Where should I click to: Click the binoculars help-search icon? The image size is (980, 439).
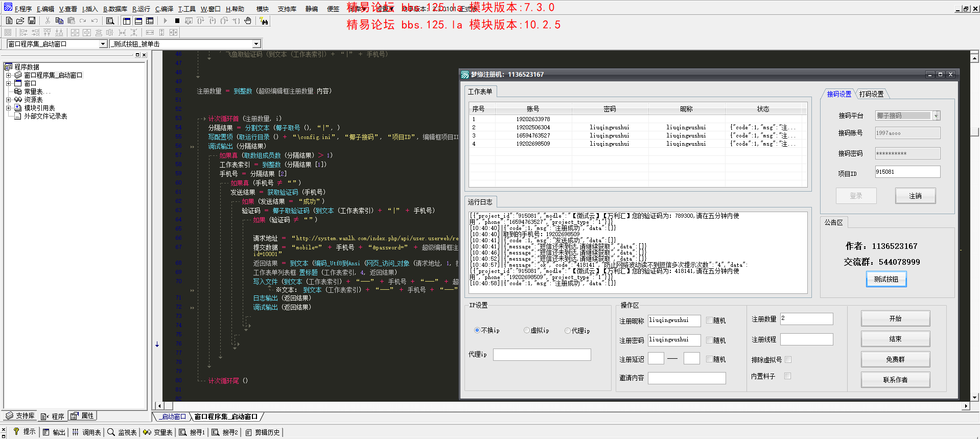tap(264, 21)
